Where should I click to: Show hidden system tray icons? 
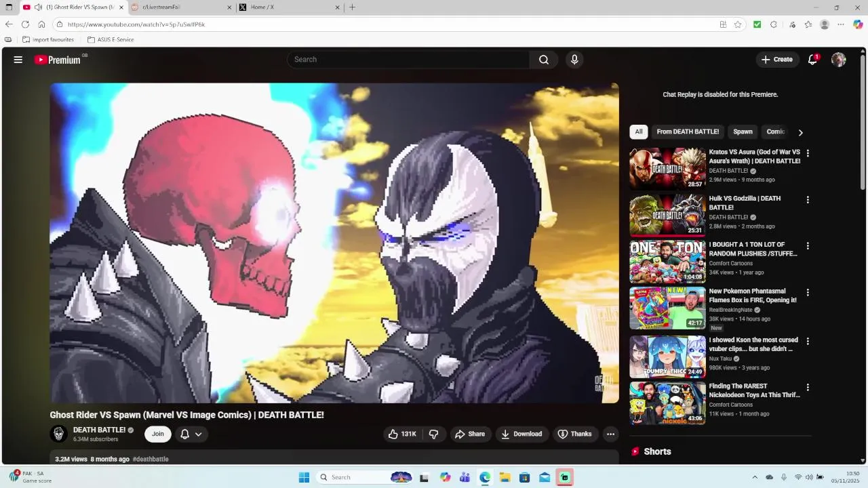(x=755, y=477)
